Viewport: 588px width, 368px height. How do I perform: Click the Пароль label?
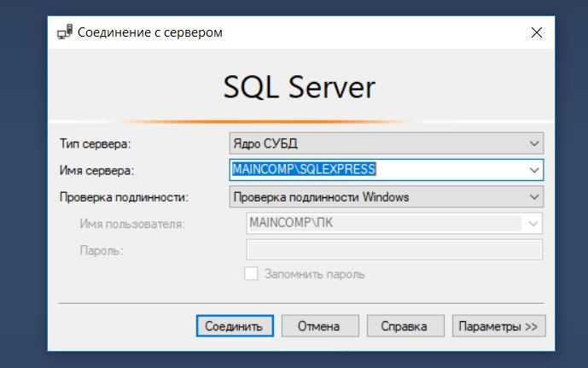[x=102, y=250]
